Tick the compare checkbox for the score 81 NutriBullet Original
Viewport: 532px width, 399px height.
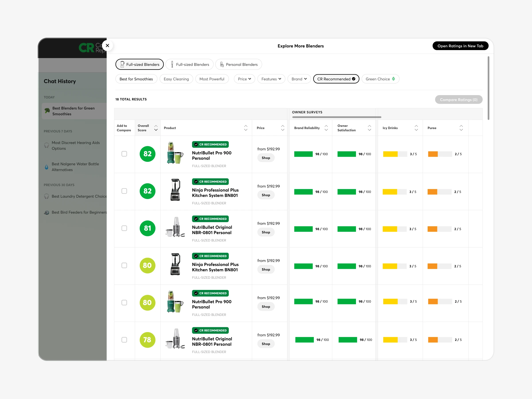coord(124,228)
